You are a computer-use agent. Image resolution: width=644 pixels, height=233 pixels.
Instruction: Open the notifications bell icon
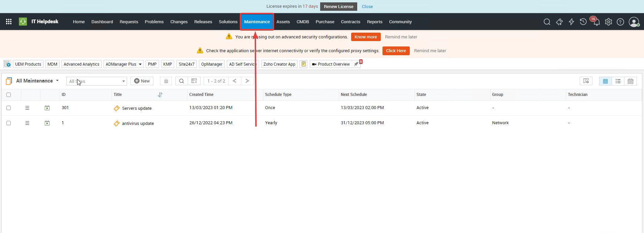pos(596,22)
